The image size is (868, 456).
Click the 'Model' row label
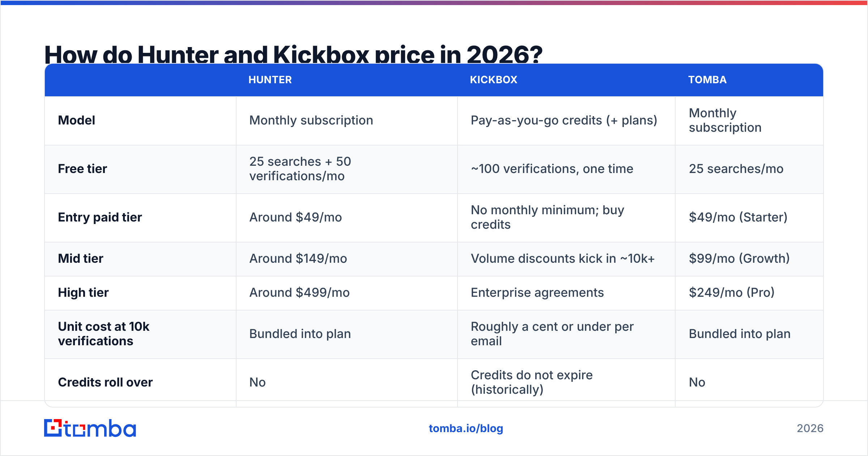coord(77,120)
